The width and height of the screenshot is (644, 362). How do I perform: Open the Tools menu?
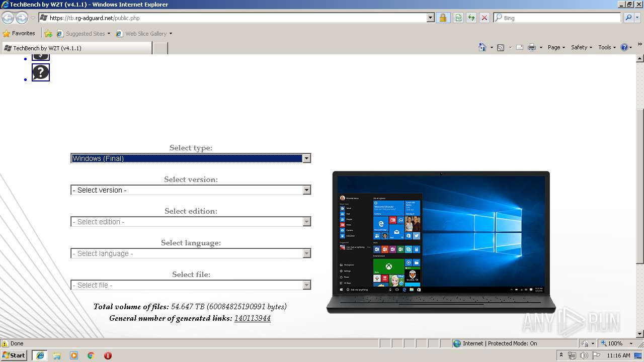point(607,47)
